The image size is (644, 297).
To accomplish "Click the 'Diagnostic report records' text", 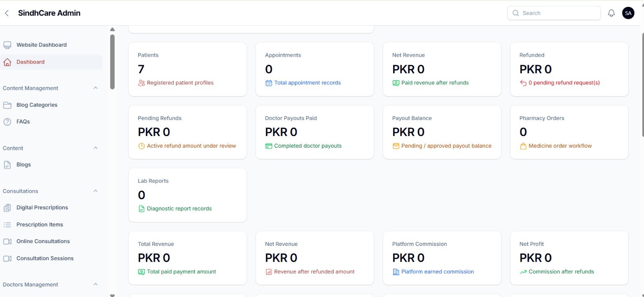I will point(179,209).
